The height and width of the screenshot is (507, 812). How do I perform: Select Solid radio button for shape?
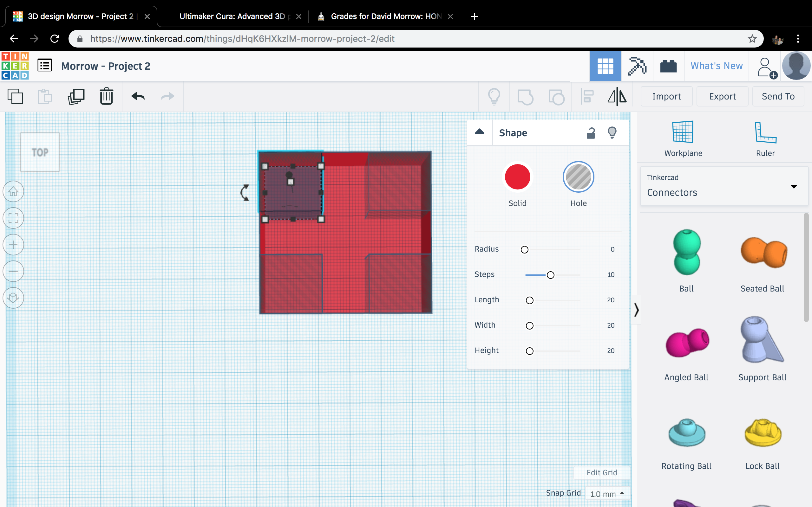point(517,177)
